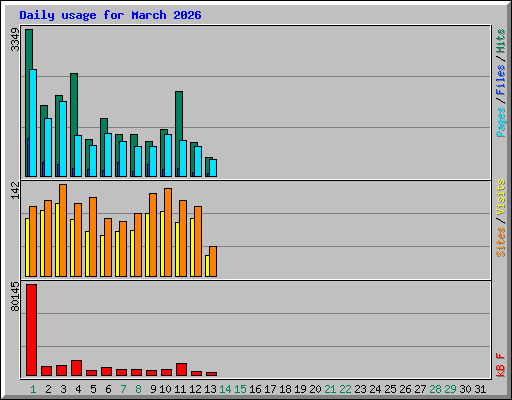Click the red KB bar for day 4

76,368
